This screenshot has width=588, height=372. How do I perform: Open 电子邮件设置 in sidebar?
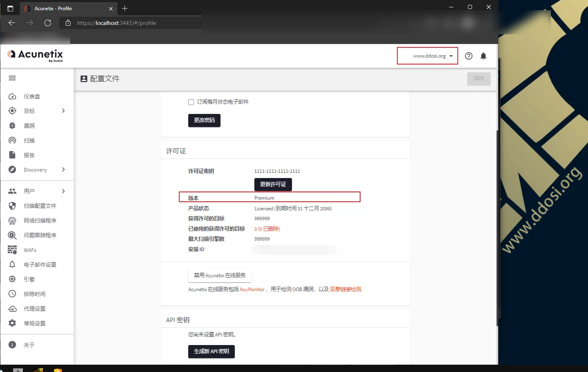40,265
